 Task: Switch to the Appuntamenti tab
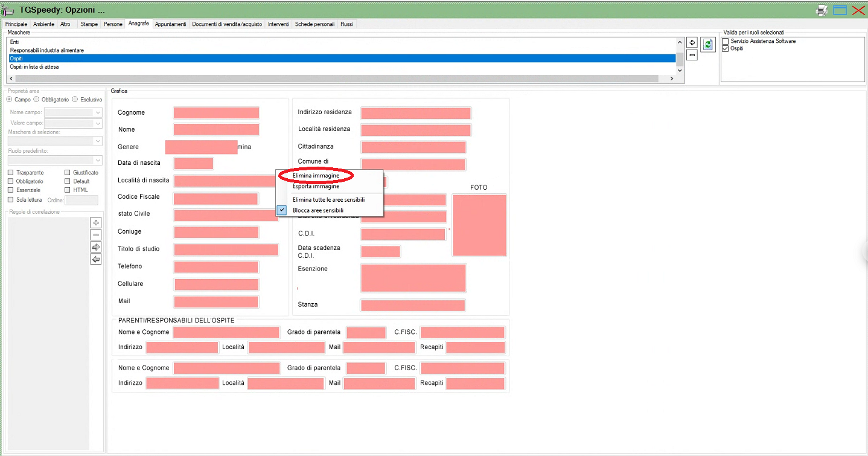pyautogui.click(x=171, y=24)
